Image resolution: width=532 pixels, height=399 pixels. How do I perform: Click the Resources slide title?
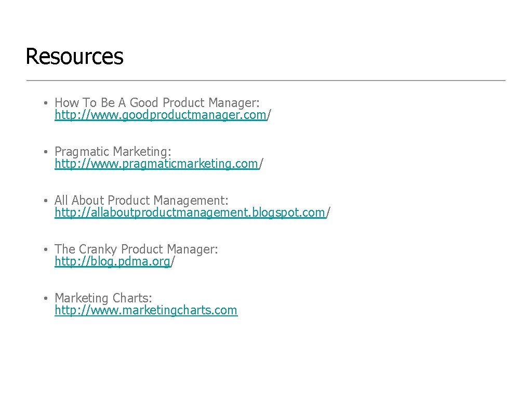pos(74,57)
